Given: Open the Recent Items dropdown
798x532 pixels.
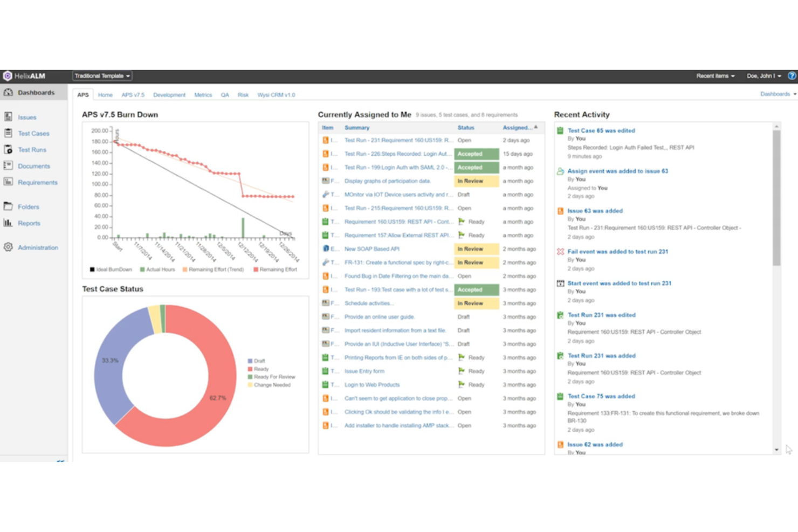Looking at the screenshot, I should tap(715, 76).
